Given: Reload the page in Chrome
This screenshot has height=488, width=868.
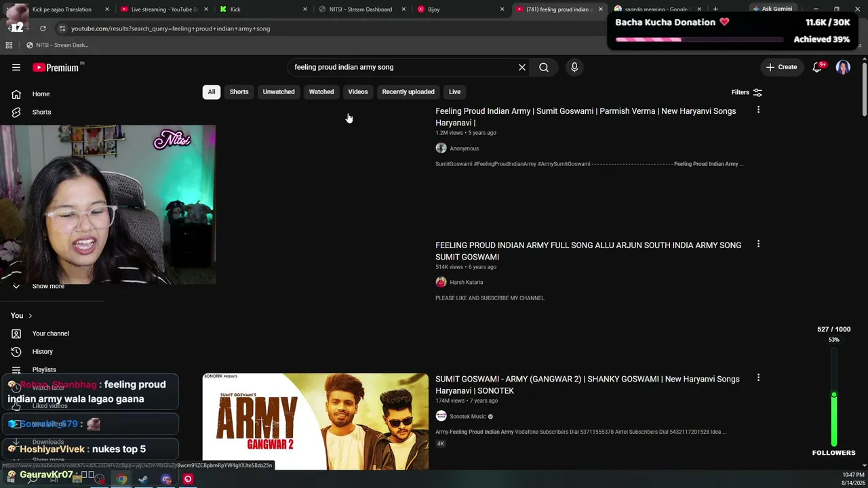Looking at the screenshot, I should (43, 28).
